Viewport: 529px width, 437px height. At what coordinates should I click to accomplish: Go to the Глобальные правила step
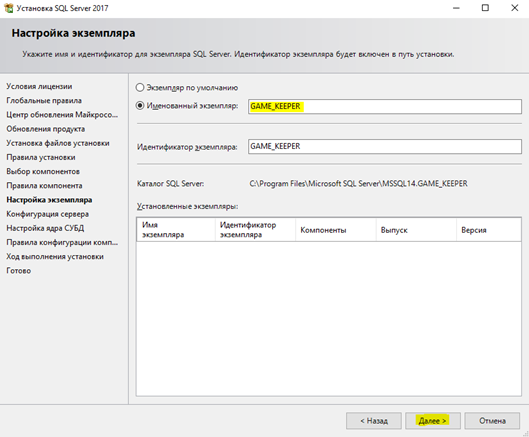click(44, 101)
